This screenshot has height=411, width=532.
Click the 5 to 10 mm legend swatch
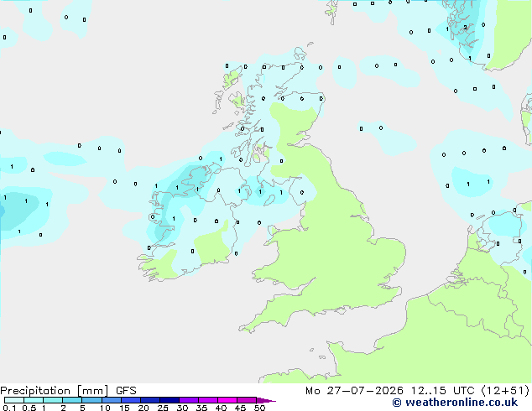tap(91, 400)
